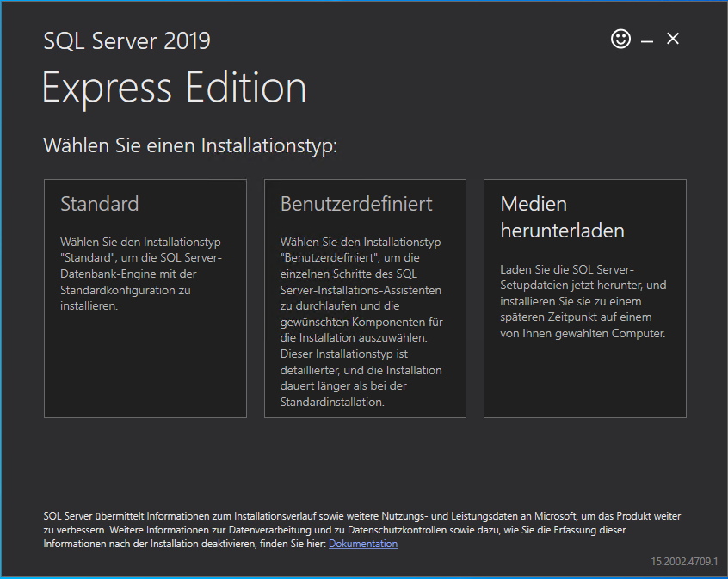This screenshot has width=728, height=579.
Task: Pick the Medien herunterladen heading
Action: (x=562, y=217)
